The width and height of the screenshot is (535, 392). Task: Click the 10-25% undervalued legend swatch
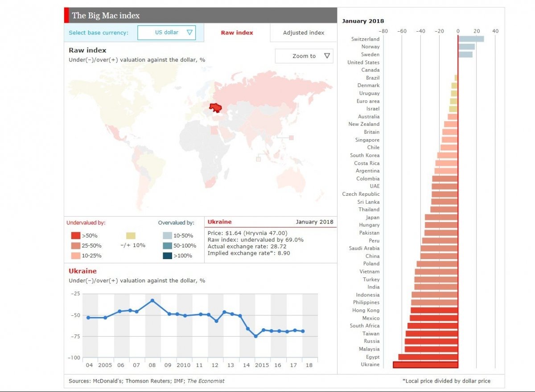pos(75,256)
